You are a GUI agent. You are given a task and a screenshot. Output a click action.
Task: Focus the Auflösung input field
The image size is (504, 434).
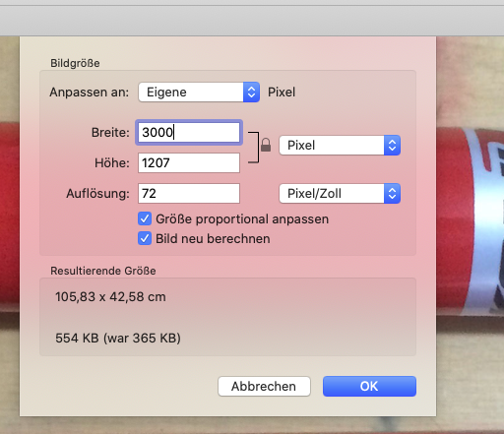coord(189,193)
